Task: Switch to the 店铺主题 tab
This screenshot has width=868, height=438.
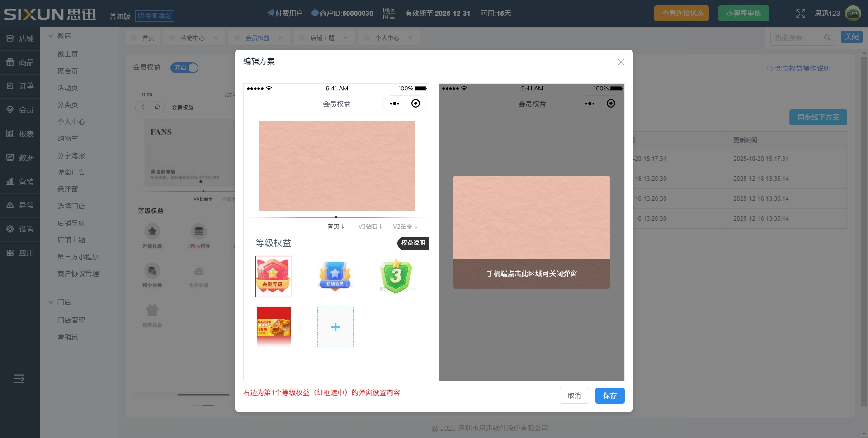Action: point(322,38)
